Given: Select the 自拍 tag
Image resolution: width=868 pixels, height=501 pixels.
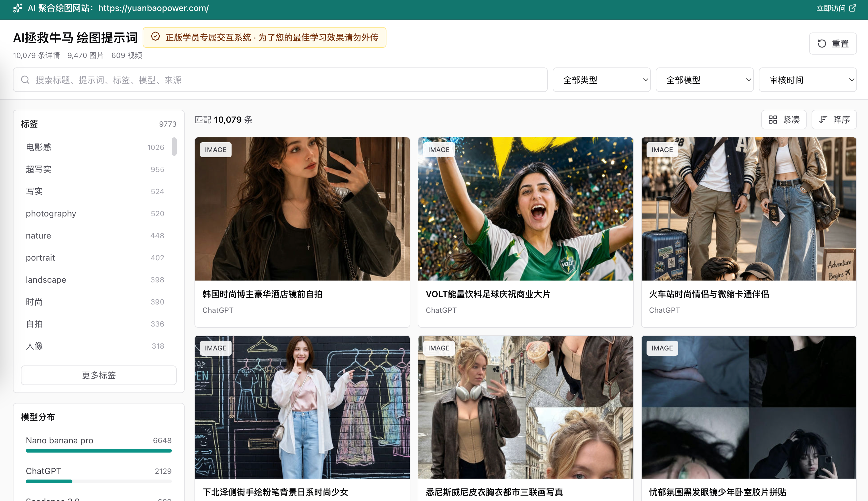Looking at the screenshot, I should (95, 324).
